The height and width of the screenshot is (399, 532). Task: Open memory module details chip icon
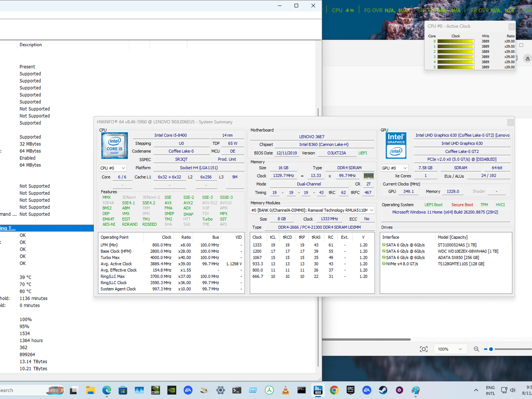368,176
